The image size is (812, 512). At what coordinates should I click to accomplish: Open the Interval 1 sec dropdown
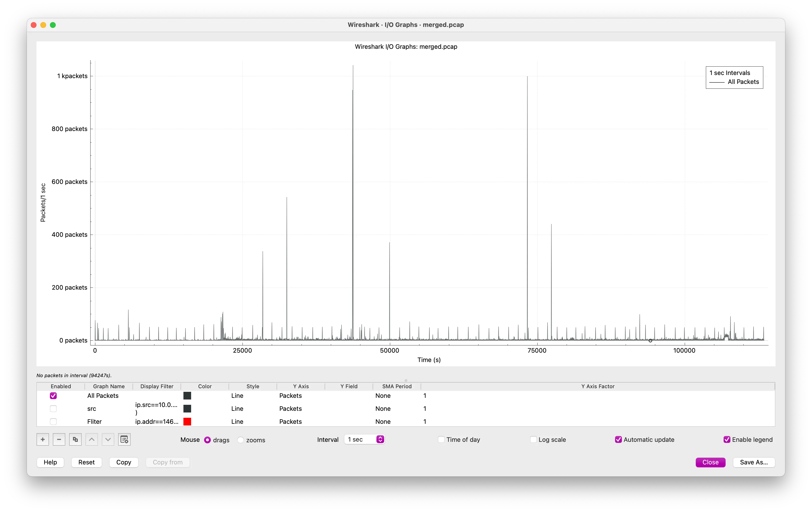(x=364, y=439)
